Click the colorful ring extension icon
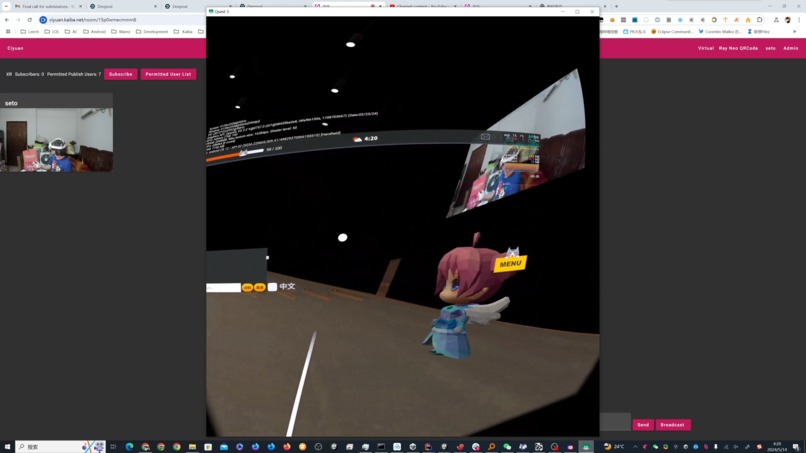 tap(714, 20)
